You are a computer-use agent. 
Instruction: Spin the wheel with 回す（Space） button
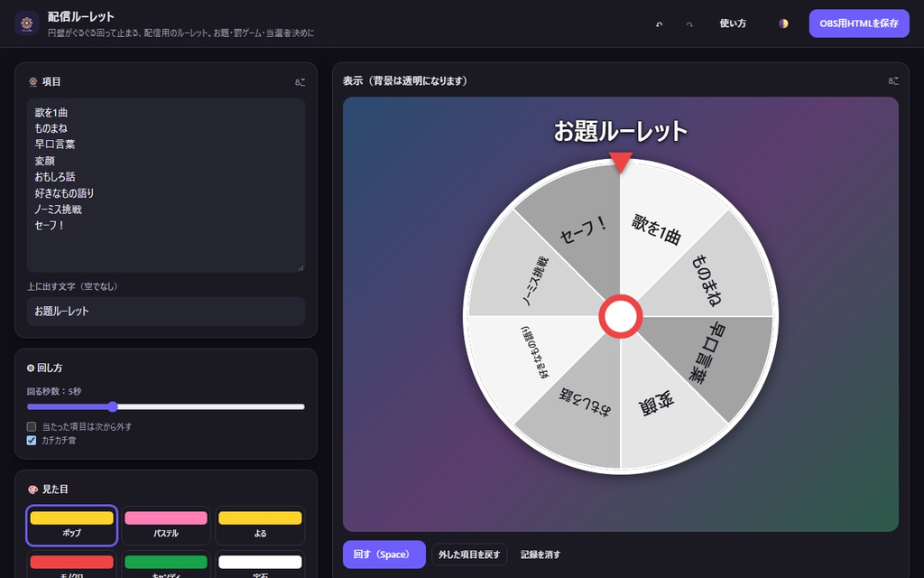[384, 555]
